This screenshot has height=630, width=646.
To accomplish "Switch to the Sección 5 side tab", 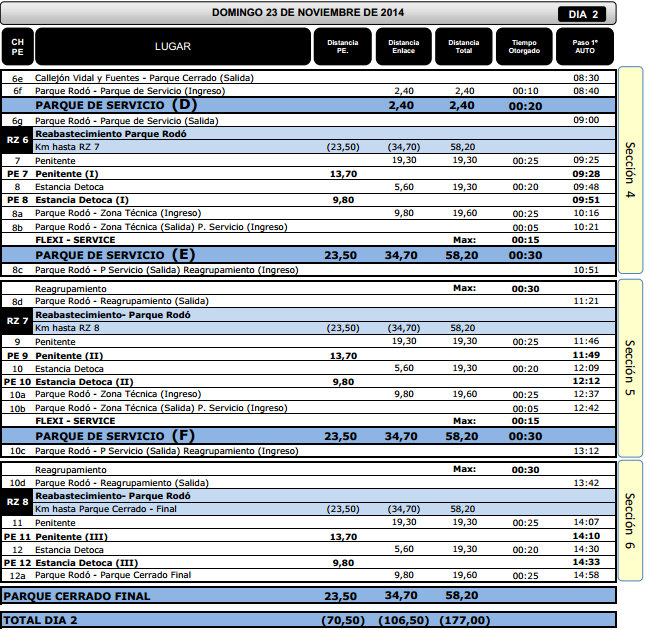I will tap(630, 367).
